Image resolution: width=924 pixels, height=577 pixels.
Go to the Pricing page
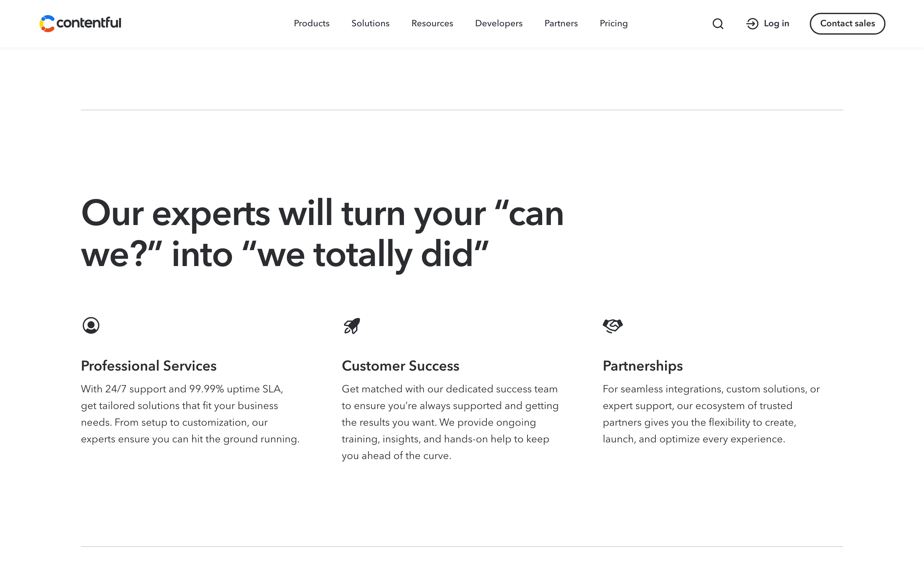(x=613, y=24)
